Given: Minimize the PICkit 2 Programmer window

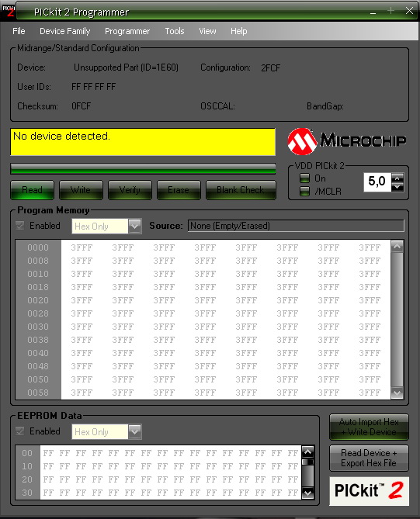Looking at the screenshot, I should click(x=373, y=12).
